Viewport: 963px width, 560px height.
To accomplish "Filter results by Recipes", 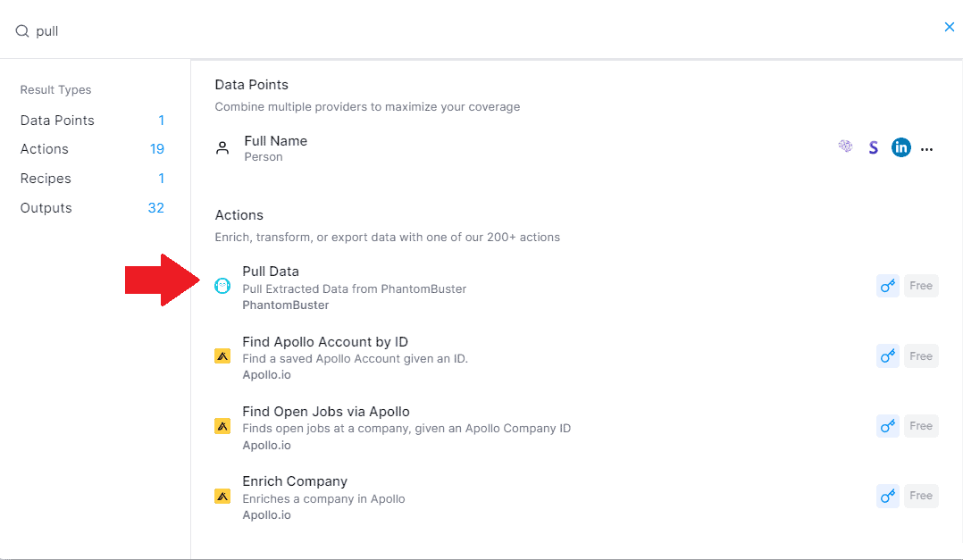I will click(x=92, y=179).
